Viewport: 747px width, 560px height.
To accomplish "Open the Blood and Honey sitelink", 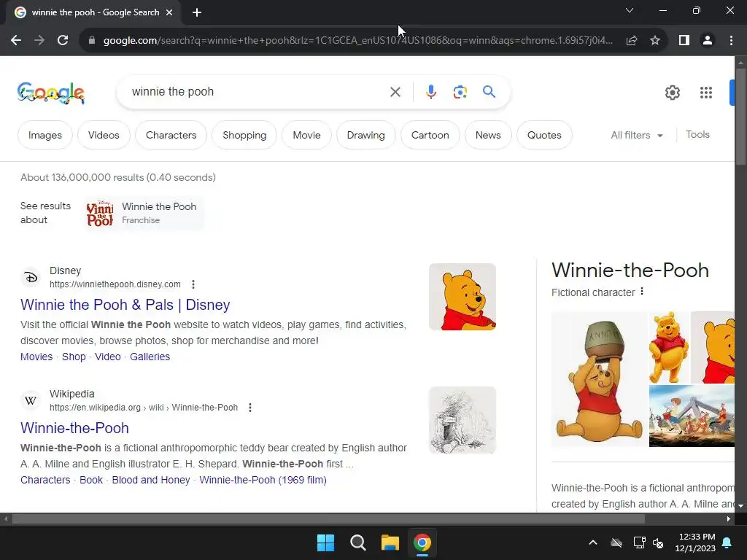I will (151, 480).
